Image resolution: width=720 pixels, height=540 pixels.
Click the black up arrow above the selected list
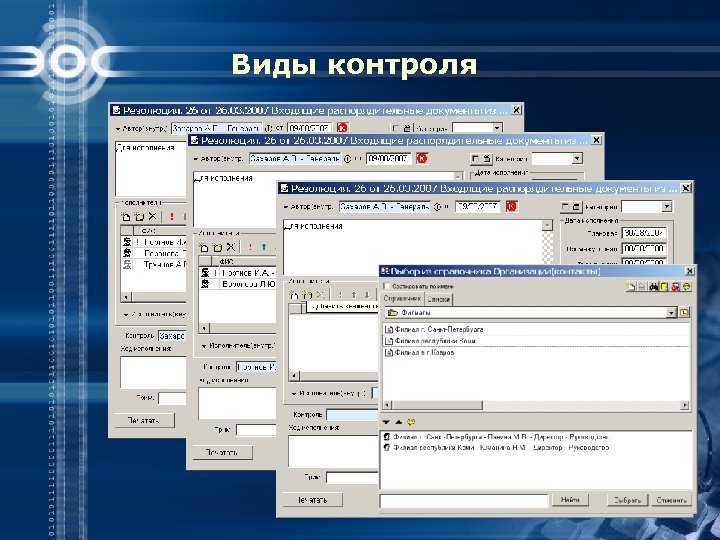398,422
